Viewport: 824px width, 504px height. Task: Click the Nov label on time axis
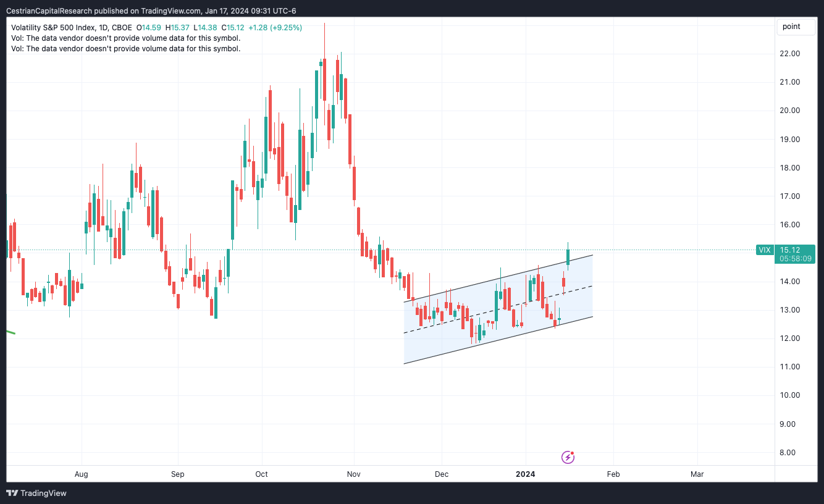tap(354, 474)
